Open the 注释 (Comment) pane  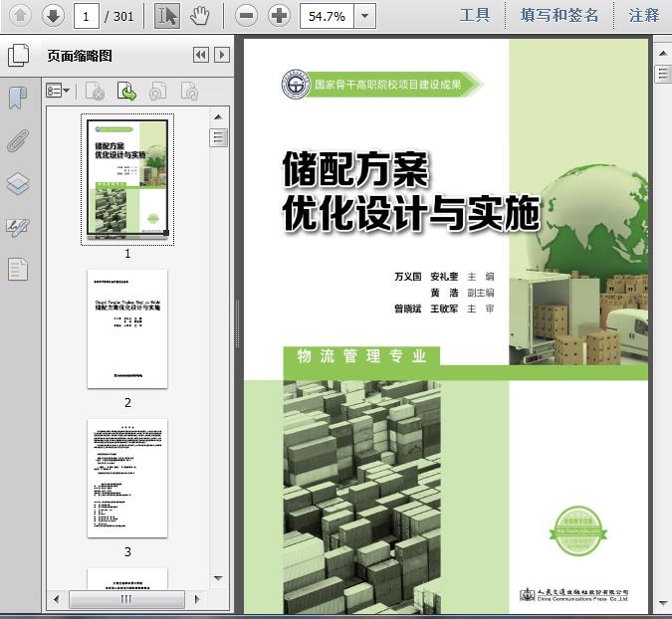pos(644,15)
